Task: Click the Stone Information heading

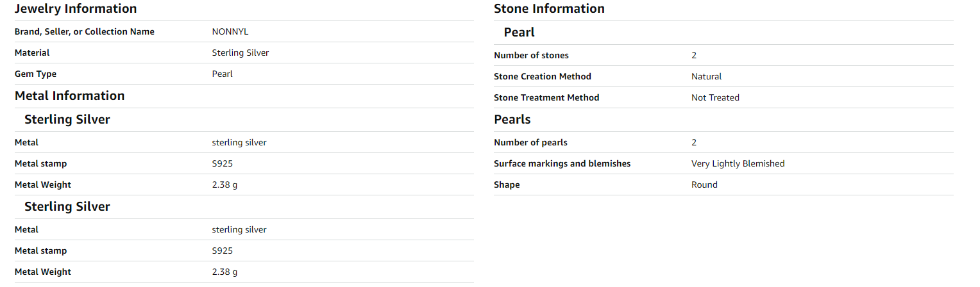Action: point(549,9)
